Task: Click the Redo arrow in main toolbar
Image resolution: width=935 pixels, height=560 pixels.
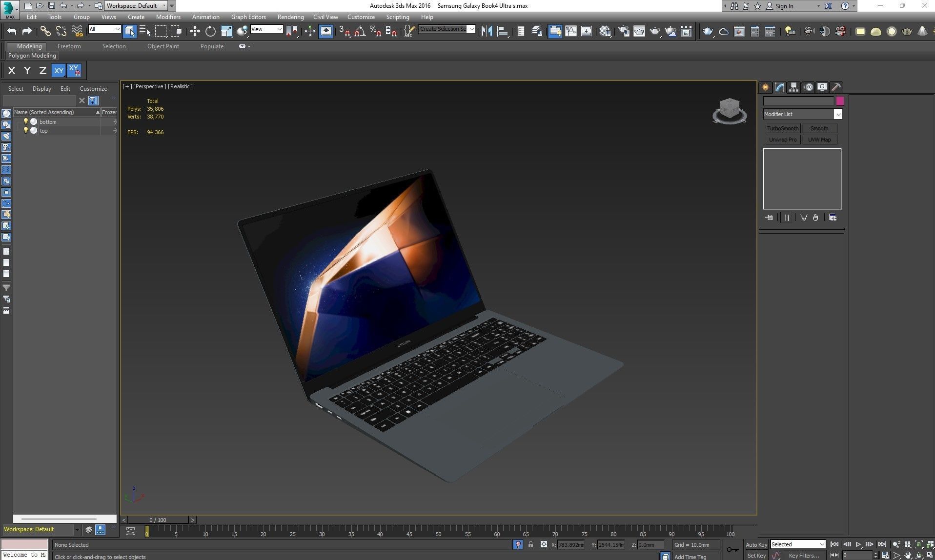Action: tap(27, 31)
